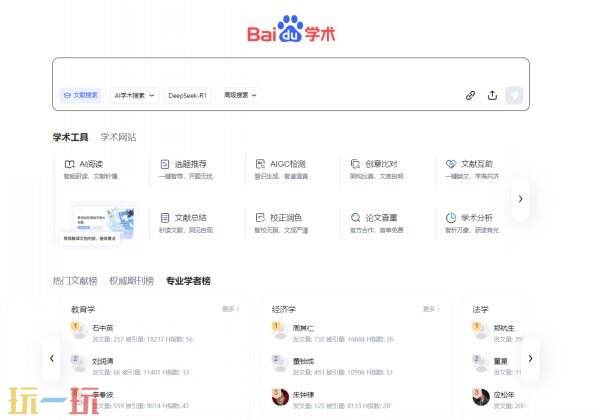This screenshot has height=420, width=600.
Task: Open the second-ranked scholar in 教育学
Action: (103, 361)
